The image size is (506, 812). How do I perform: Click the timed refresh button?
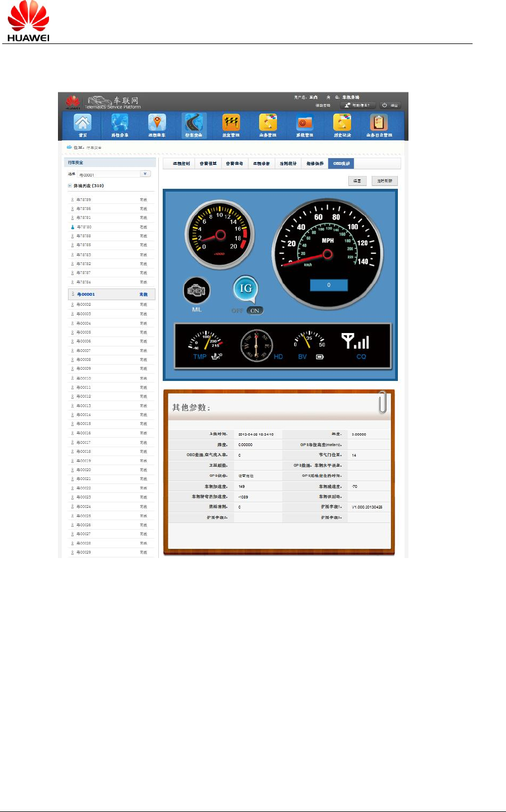[385, 181]
